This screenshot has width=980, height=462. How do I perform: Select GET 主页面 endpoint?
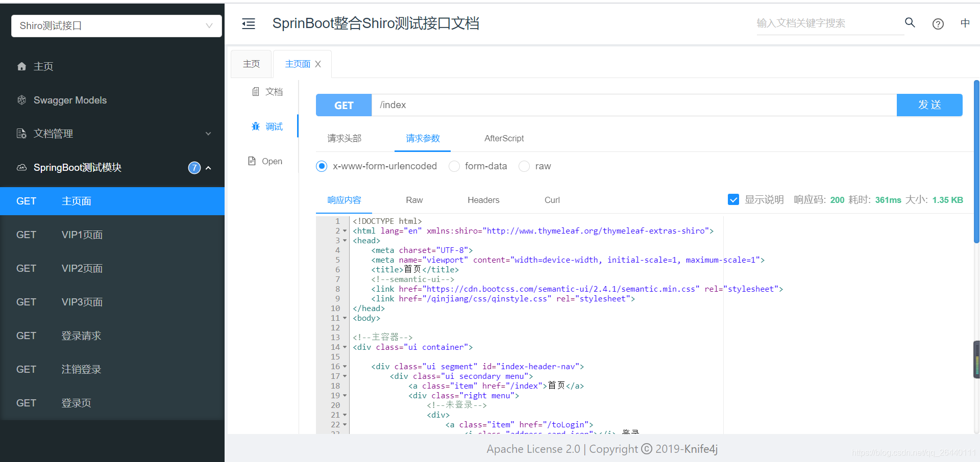pos(112,201)
